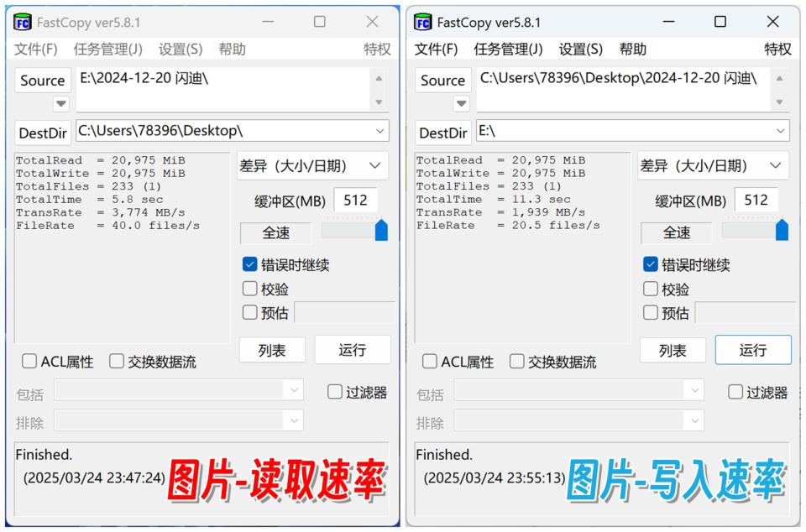
Task: Click 列表 button in left window
Action: (x=272, y=350)
